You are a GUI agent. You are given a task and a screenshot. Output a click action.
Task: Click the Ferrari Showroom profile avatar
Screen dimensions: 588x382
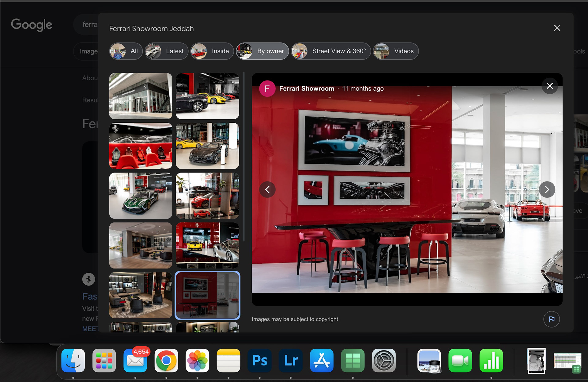tap(267, 89)
